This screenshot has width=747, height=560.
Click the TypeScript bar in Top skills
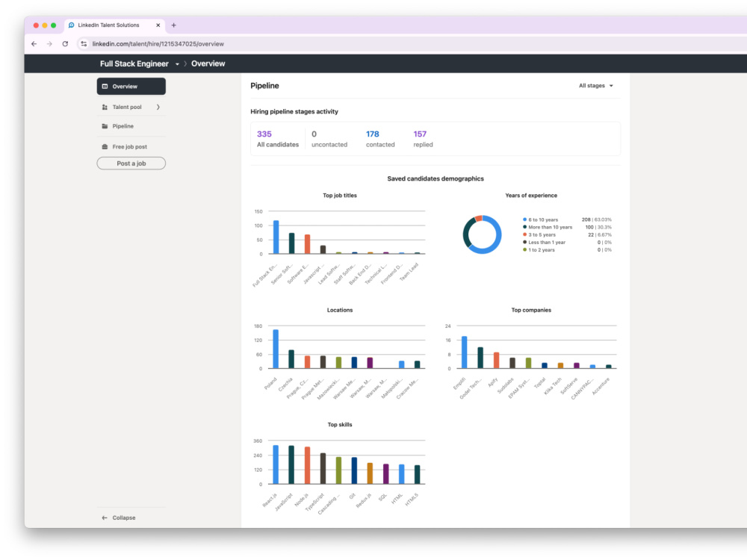point(323,469)
